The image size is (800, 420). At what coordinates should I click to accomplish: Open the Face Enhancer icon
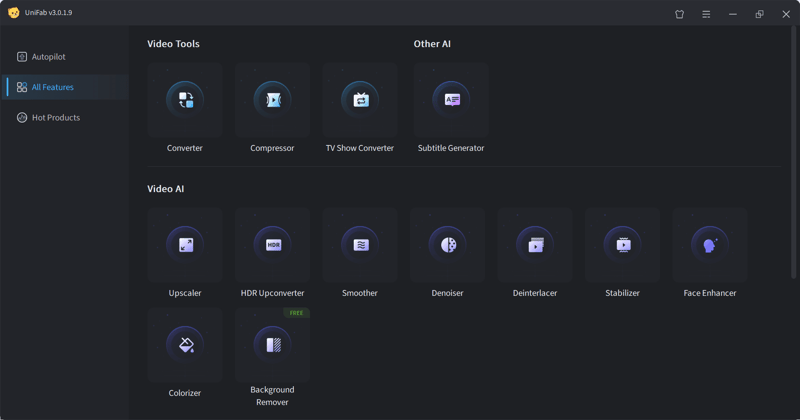710,245
